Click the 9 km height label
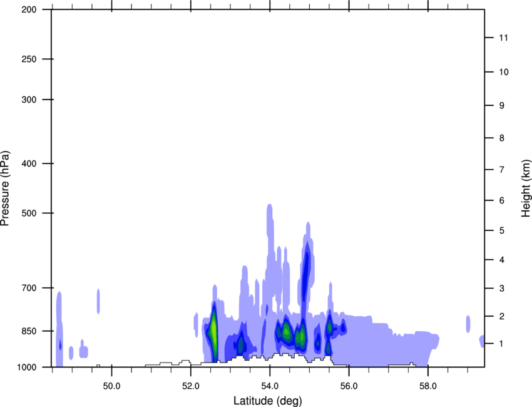This screenshot has height=407, width=532. [501, 106]
